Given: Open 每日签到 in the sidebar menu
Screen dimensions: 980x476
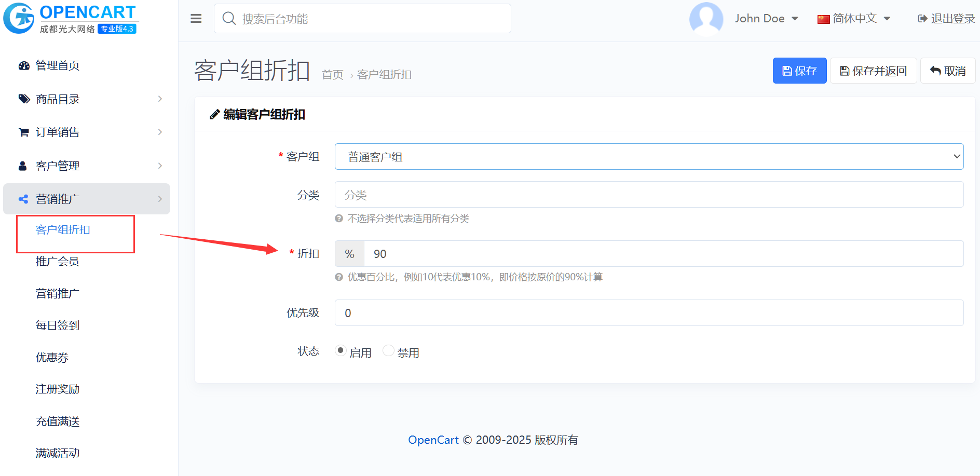Looking at the screenshot, I should (x=58, y=325).
